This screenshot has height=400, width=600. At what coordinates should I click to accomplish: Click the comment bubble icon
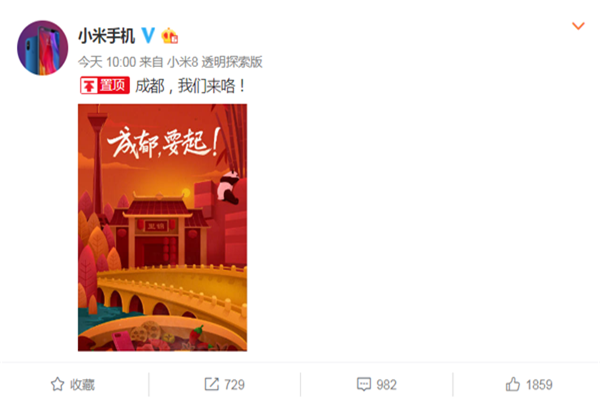pyautogui.click(x=364, y=384)
